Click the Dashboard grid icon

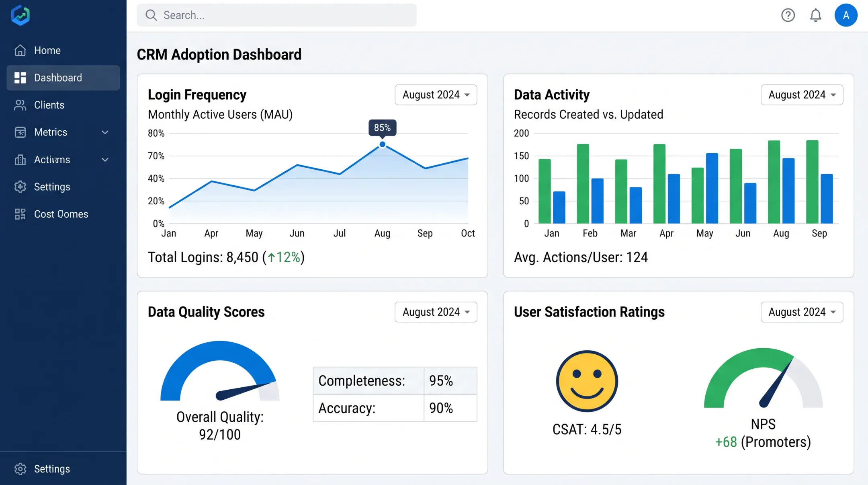pyautogui.click(x=20, y=78)
